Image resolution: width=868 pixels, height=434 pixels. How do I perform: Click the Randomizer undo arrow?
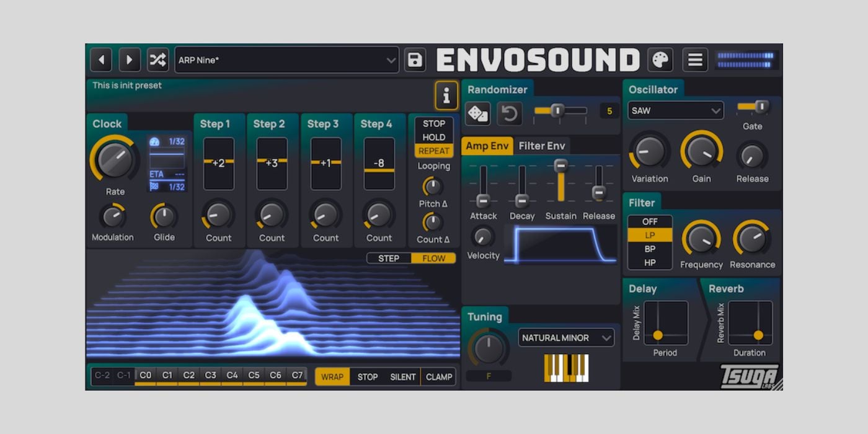tap(509, 113)
